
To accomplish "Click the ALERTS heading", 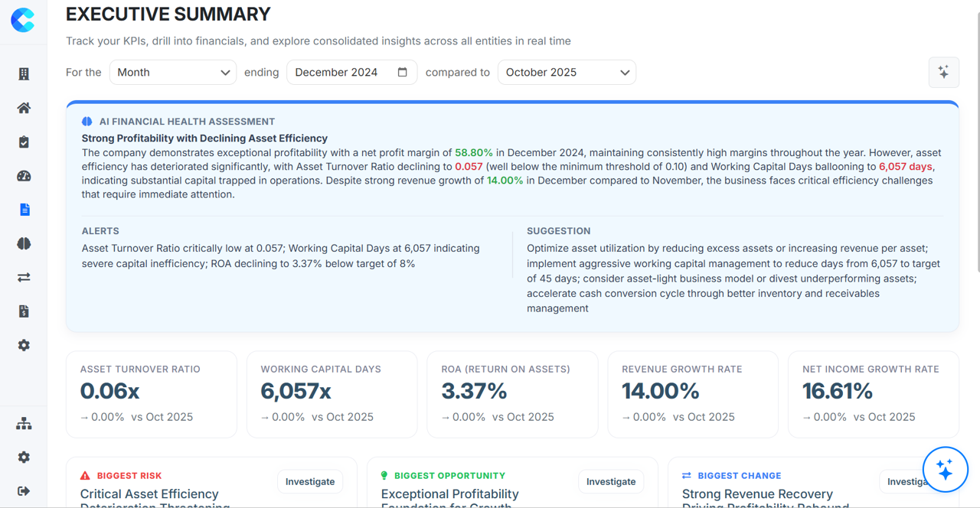I will coord(100,231).
